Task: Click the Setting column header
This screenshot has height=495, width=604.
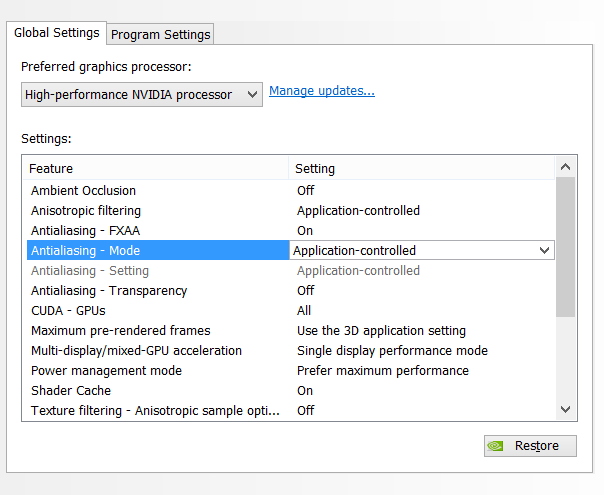Action: pos(421,169)
